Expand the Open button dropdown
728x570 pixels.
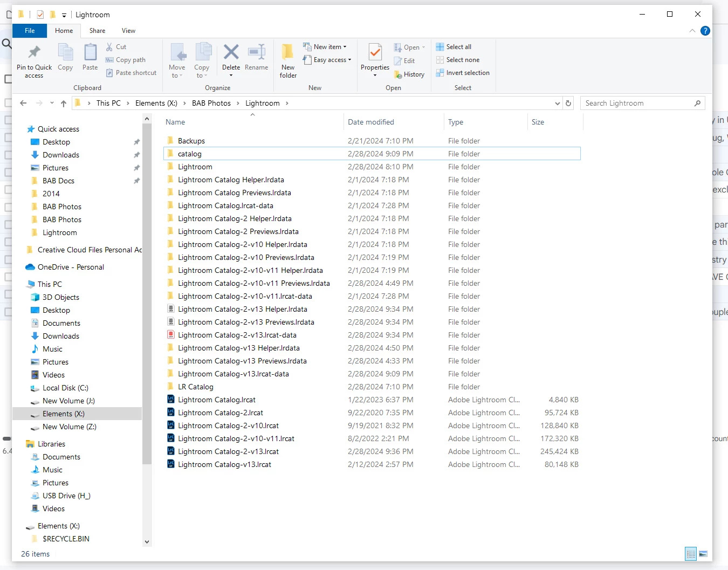423,47
